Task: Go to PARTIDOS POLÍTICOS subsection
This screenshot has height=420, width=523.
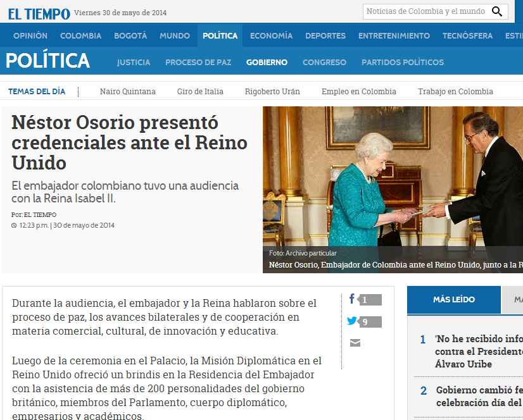Action: tap(403, 63)
